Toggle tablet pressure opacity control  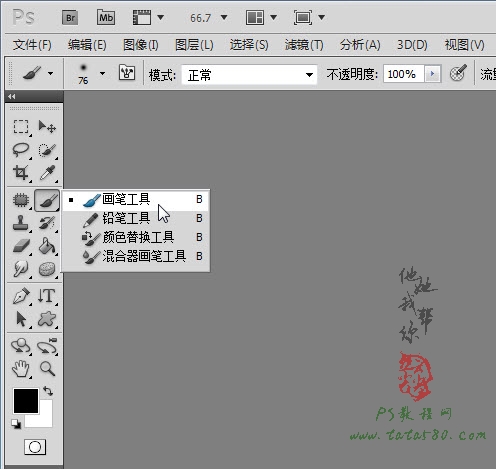(x=458, y=73)
